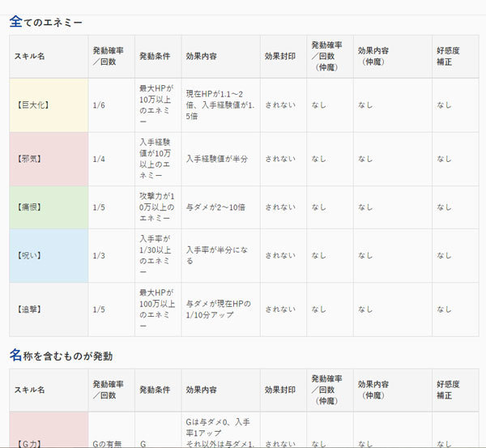The image size is (486, 448).
Task: Click the 1/6 probability cell for 巨大化
Action: [x=110, y=105]
